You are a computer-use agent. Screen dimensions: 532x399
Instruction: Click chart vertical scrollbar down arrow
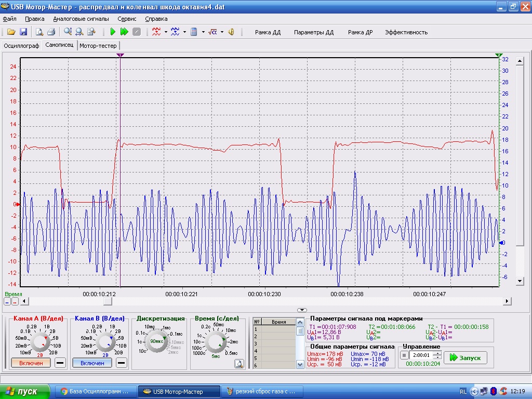coord(520,281)
